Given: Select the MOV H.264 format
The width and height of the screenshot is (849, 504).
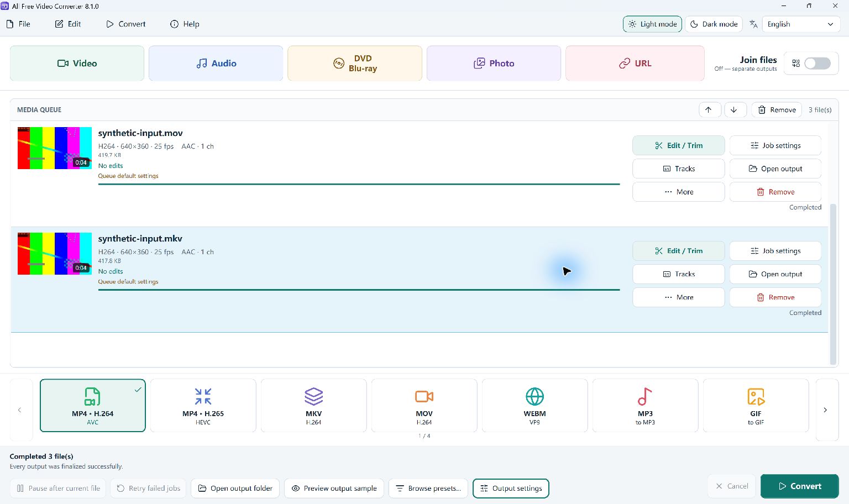Looking at the screenshot, I should coord(424,405).
